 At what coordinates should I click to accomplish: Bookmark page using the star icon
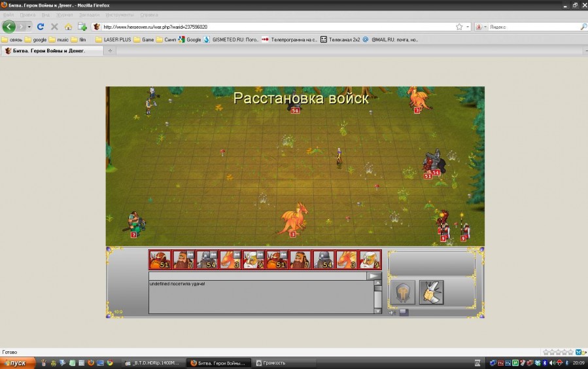pyautogui.click(x=459, y=27)
